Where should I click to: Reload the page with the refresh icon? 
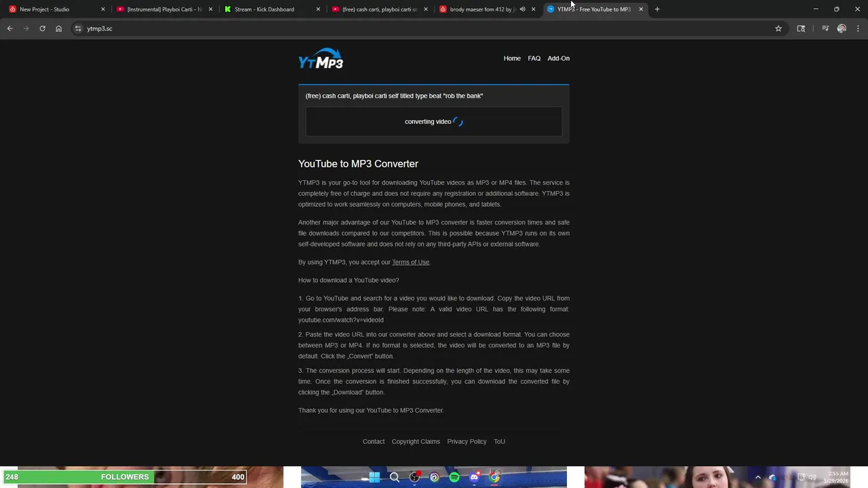point(42,28)
